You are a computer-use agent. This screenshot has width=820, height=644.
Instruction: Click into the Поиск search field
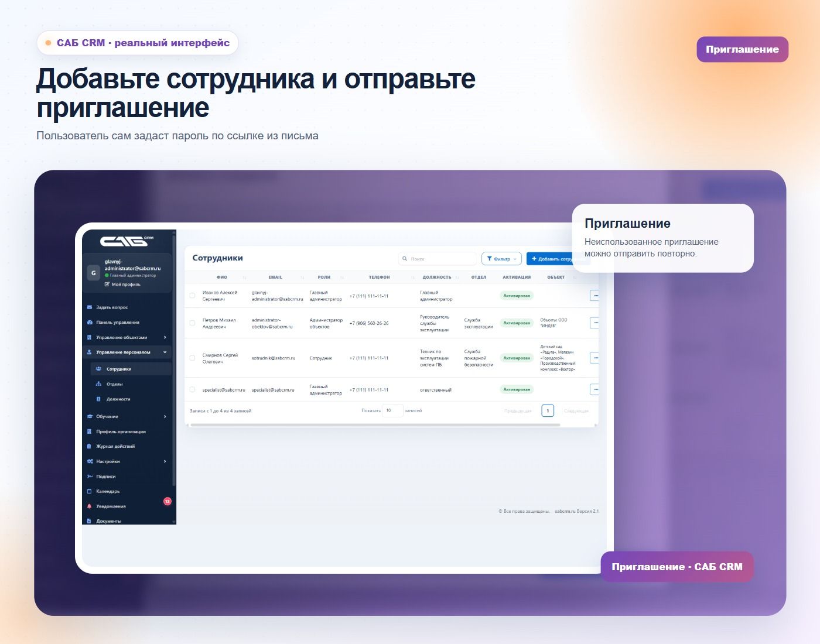point(438,259)
